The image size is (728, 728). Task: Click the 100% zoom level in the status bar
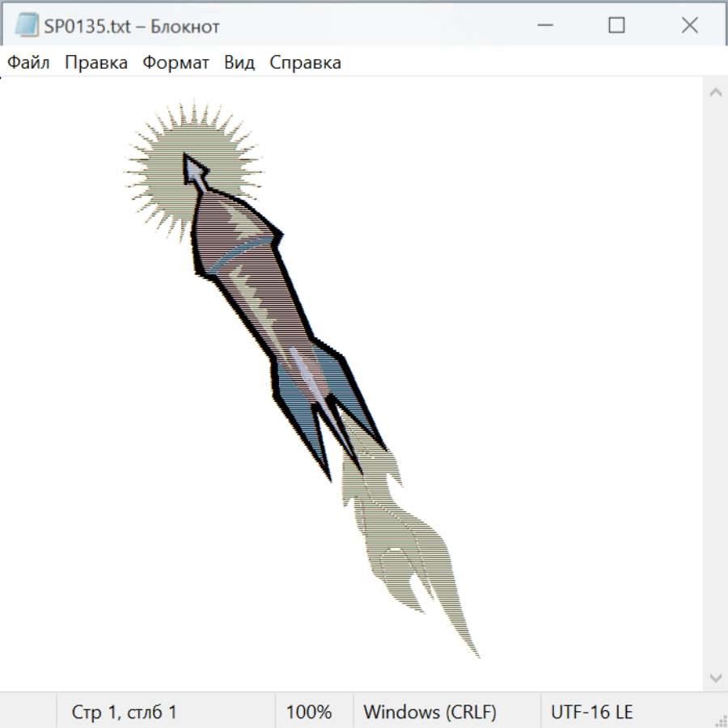tap(309, 713)
